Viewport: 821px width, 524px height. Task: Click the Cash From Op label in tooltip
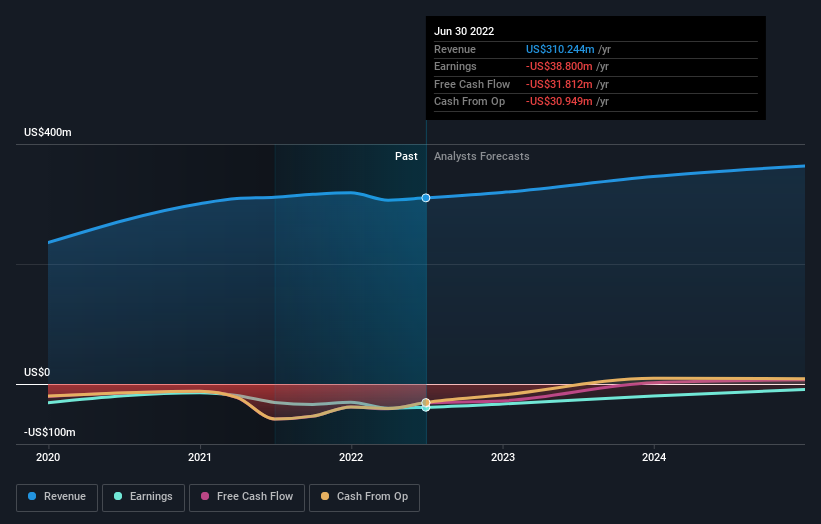pos(469,102)
